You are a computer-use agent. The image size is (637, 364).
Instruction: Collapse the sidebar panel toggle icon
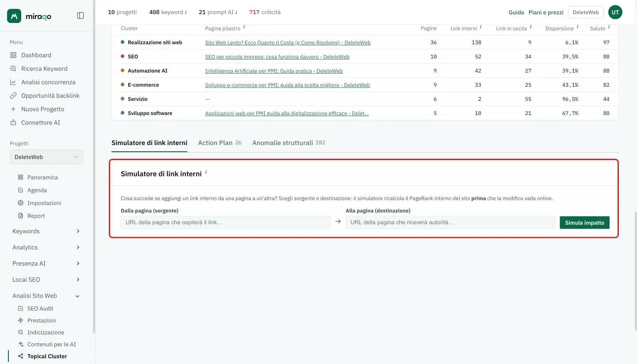click(x=81, y=15)
